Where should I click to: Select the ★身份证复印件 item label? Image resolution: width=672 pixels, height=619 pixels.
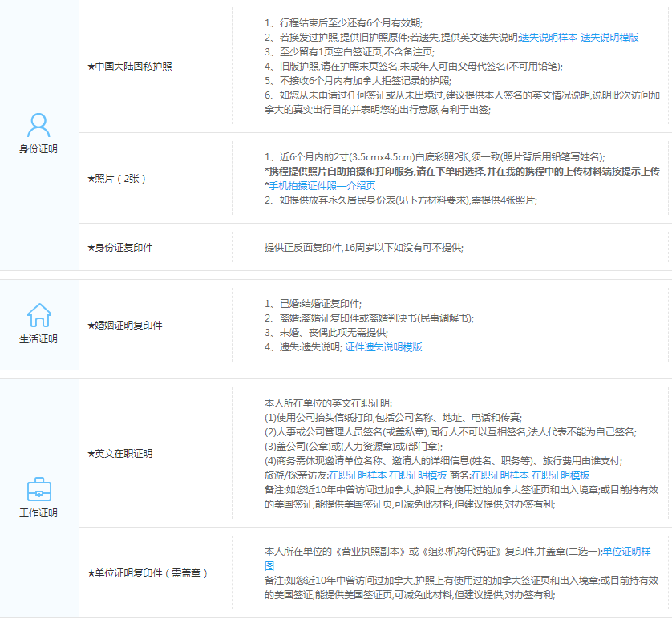pos(119,247)
